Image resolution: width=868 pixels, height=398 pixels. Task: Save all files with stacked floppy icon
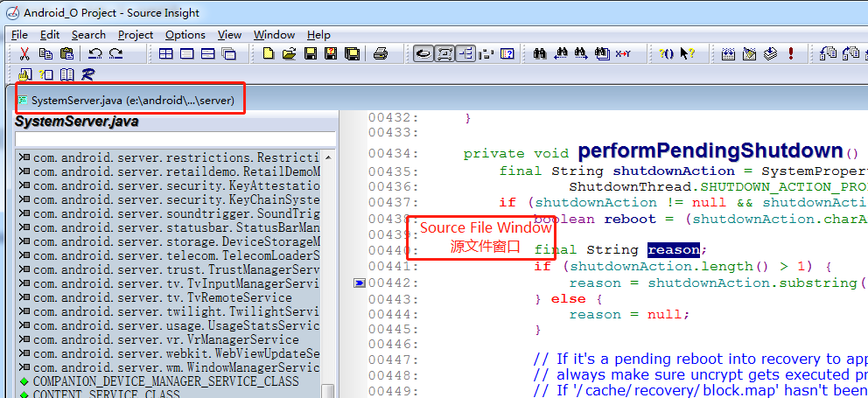[x=352, y=53]
